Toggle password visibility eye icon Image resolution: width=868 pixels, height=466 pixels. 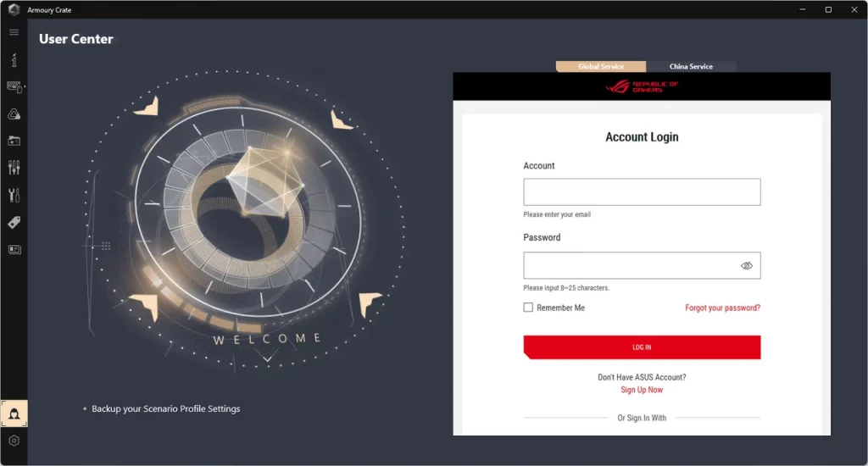point(746,266)
